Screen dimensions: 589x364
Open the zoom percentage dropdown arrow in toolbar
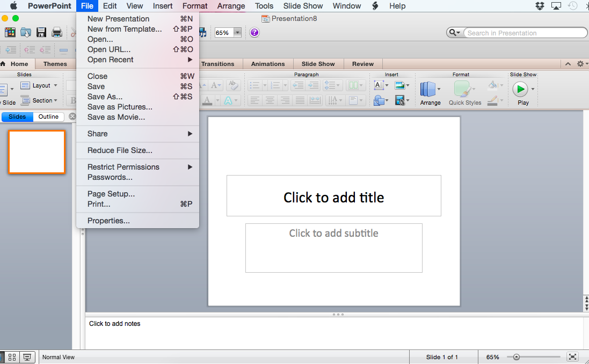237,33
